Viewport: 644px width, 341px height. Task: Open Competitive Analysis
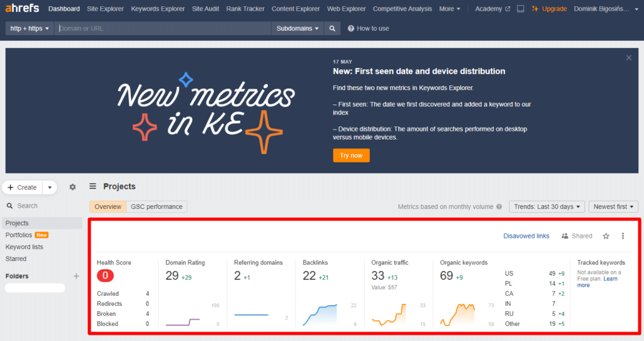(x=402, y=9)
